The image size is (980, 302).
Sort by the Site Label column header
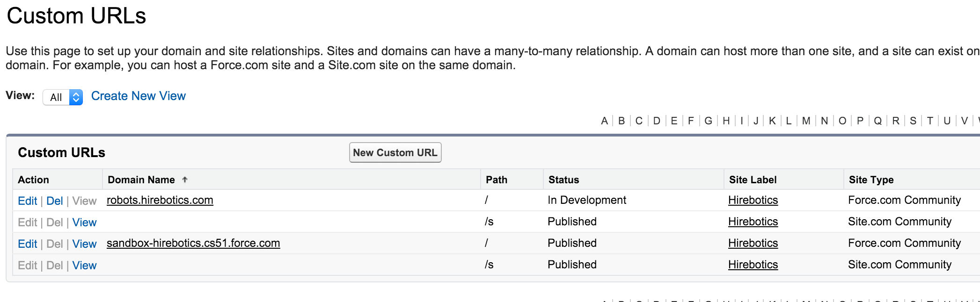point(753,180)
